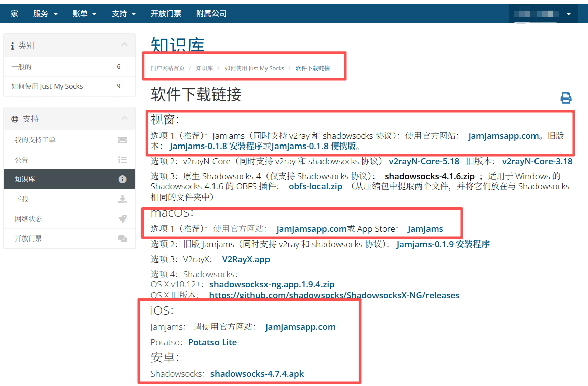Download shadowsocks-4.7.4.apk link

(x=257, y=374)
